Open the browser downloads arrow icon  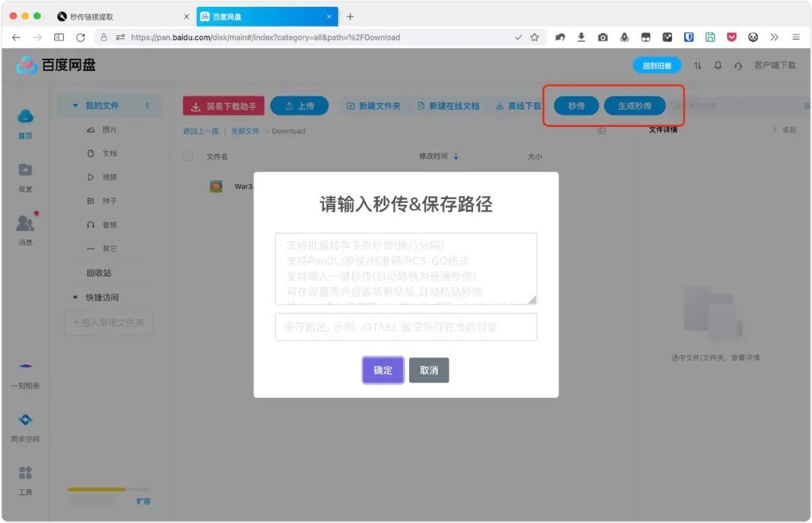(581, 38)
